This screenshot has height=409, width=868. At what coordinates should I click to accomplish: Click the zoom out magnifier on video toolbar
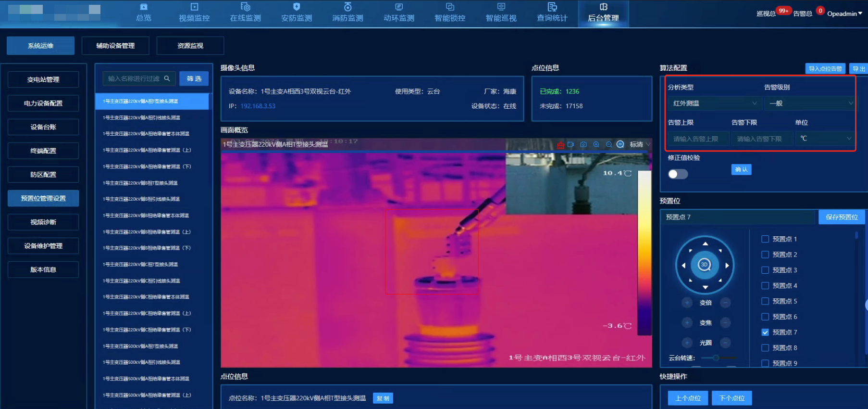609,144
